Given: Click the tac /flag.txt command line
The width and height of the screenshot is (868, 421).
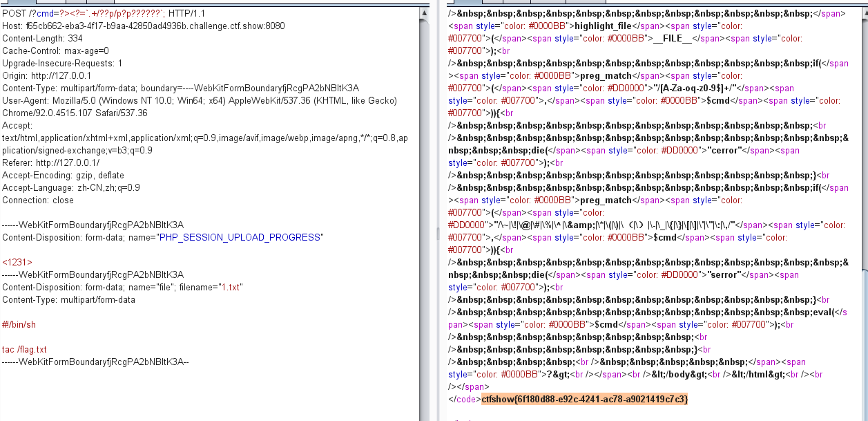Looking at the screenshot, I should (x=24, y=349).
